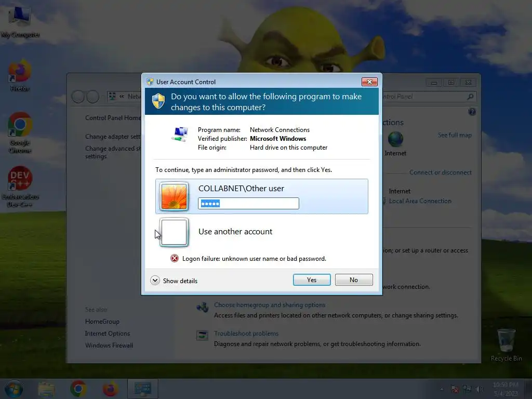This screenshot has height=399, width=532.
Task: Click the administrator password field
Action: 248,204
